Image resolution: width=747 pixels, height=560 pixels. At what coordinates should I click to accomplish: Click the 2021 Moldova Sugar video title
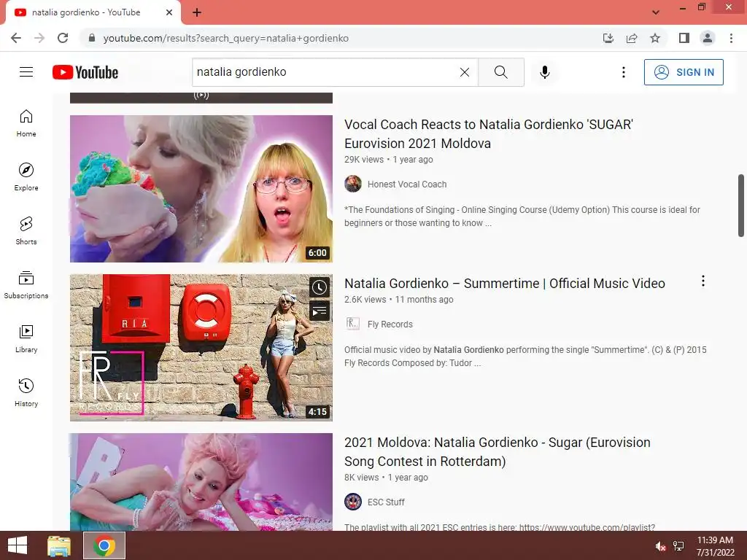(497, 452)
